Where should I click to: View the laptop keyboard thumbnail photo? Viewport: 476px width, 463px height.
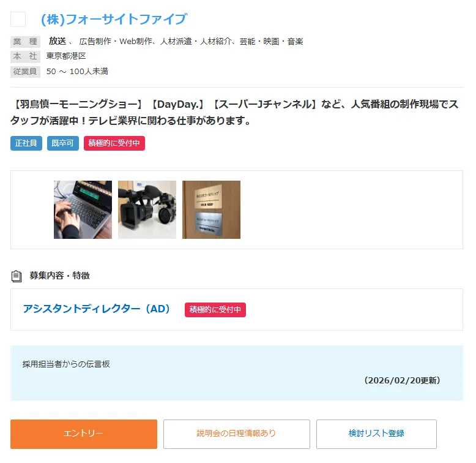(83, 209)
